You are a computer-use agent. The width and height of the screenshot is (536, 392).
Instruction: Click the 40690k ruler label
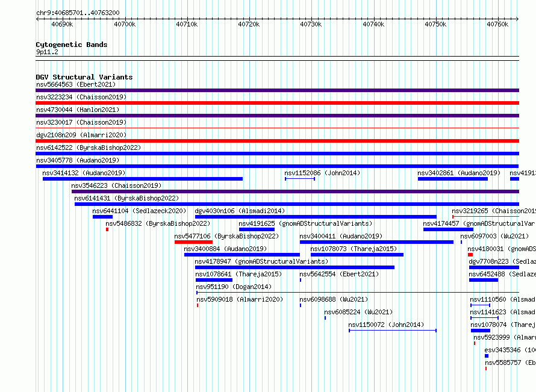tap(62, 24)
